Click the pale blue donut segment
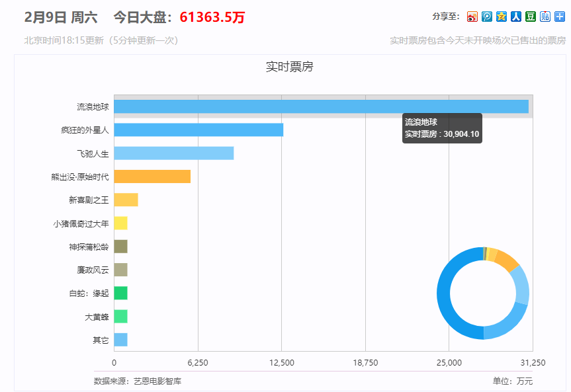Image resolution: width=571 pixels, height=392 pixels. (x=522, y=285)
